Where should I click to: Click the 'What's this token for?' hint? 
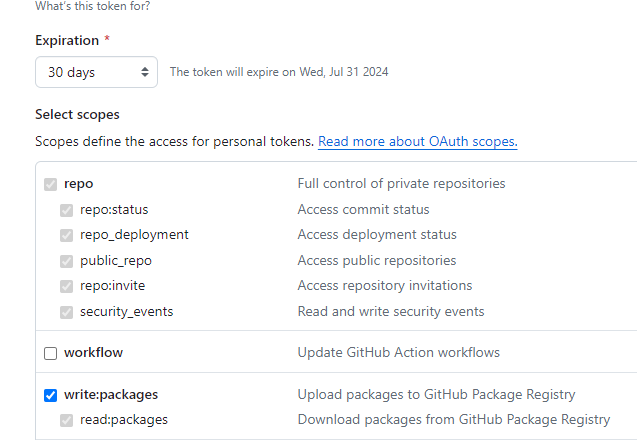pyautogui.click(x=94, y=6)
